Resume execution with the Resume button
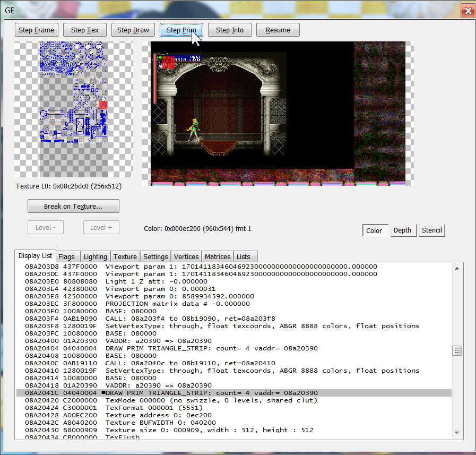Viewport: 476px width, 455px height. tap(278, 30)
